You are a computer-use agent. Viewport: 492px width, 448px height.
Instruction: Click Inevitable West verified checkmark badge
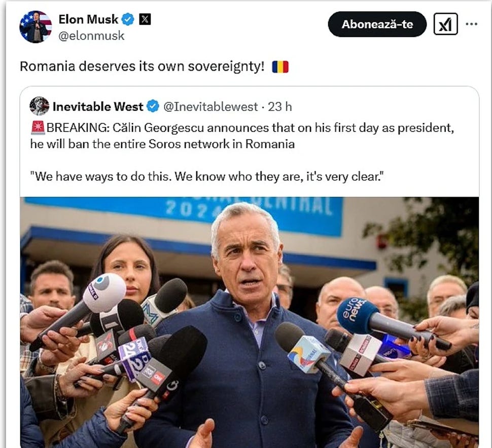tap(153, 106)
